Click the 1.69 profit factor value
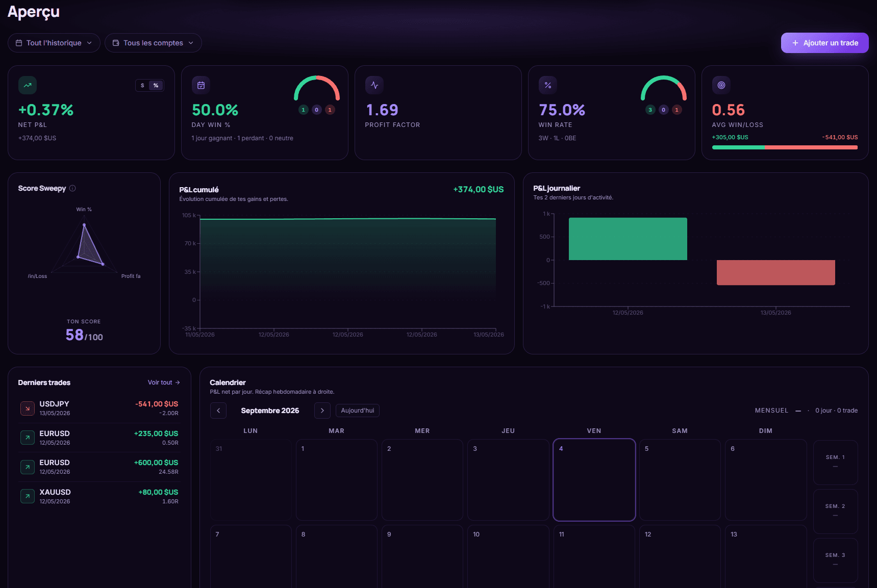 coord(382,110)
